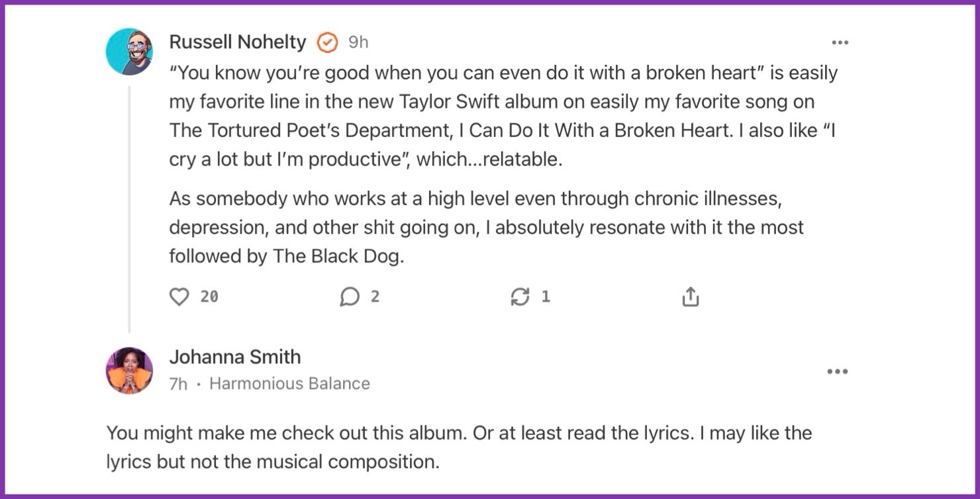Open Russell Nohelty's profile avatar
This screenshot has height=499, width=980.
point(129,52)
